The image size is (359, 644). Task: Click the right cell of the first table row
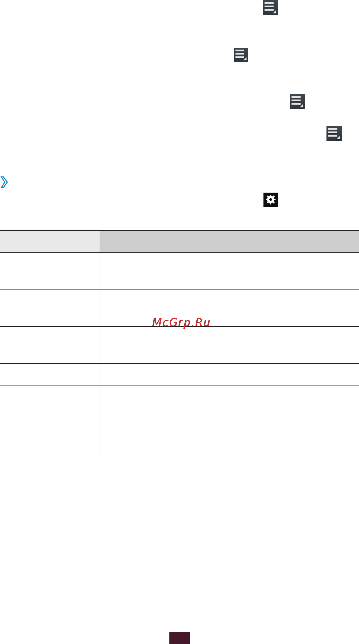click(x=229, y=271)
